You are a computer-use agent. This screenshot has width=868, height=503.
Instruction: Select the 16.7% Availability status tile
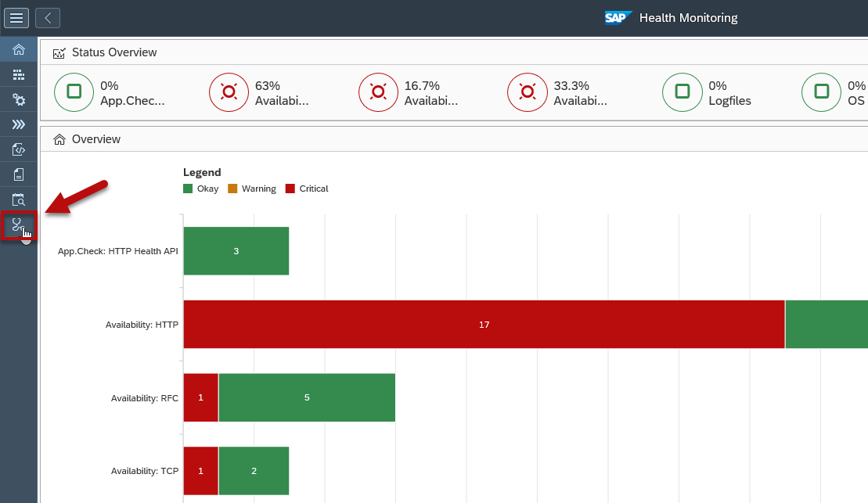(x=409, y=92)
